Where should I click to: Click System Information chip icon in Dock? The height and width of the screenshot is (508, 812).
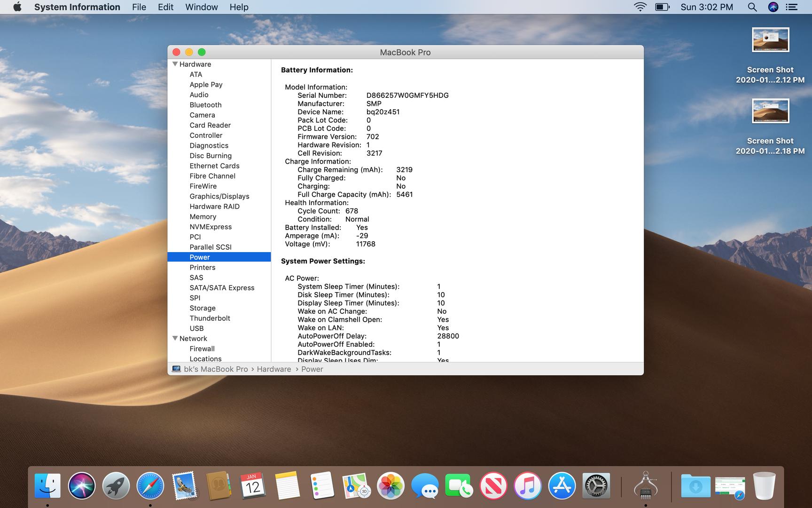[x=646, y=485]
